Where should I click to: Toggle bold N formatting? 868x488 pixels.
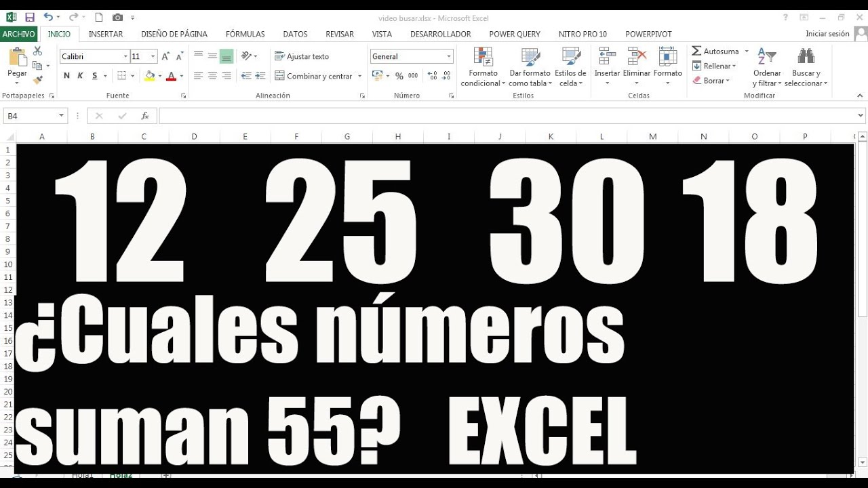click(x=66, y=76)
